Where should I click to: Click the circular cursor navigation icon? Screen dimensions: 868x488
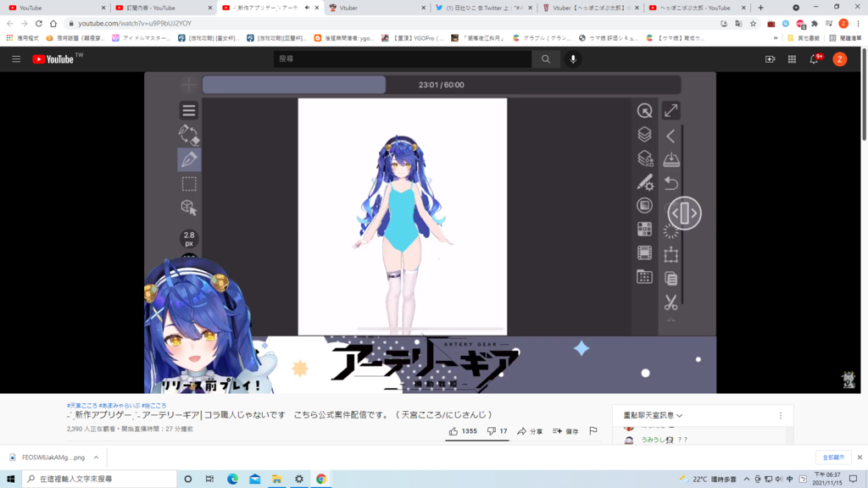[644, 111]
